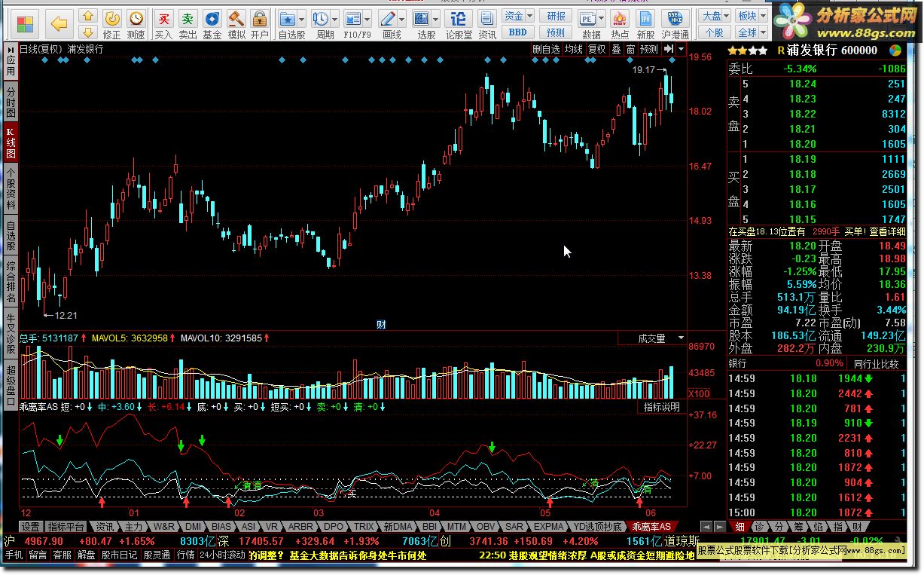Image resolution: width=924 pixels, height=575 pixels.
Task: Click 删自选 to remove from watchlist
Action: (546, 49)
